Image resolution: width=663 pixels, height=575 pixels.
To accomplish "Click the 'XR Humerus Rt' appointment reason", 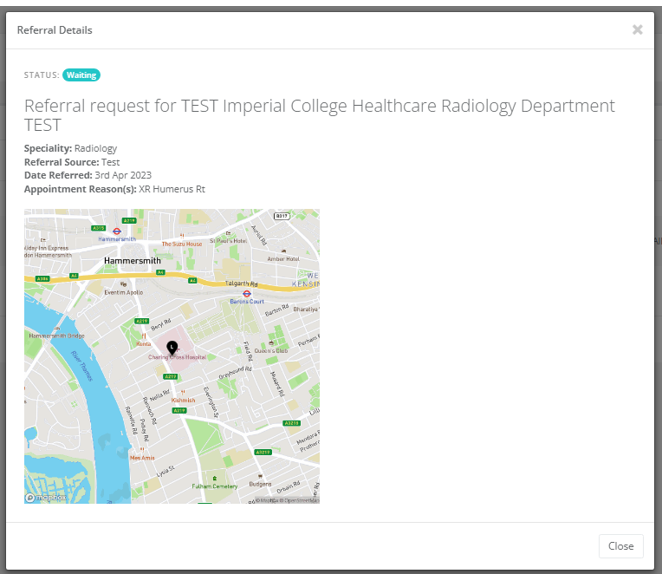I will coord(172,189).
